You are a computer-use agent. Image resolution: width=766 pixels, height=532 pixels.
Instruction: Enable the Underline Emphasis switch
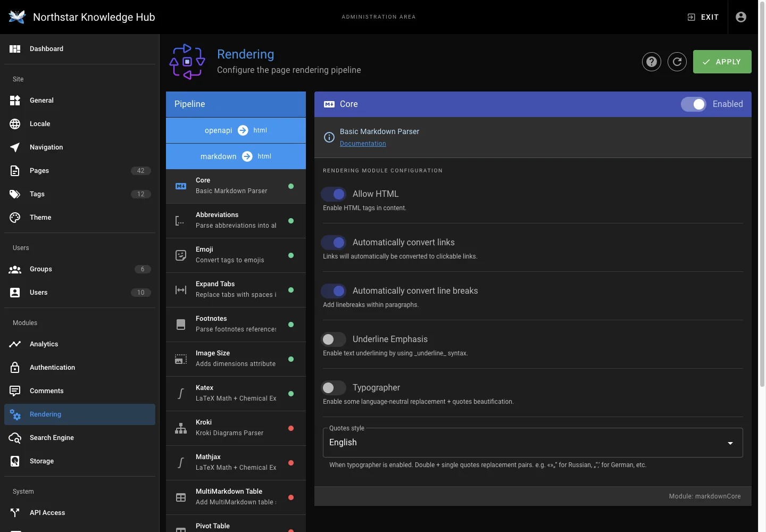click(x=334, y=339)
